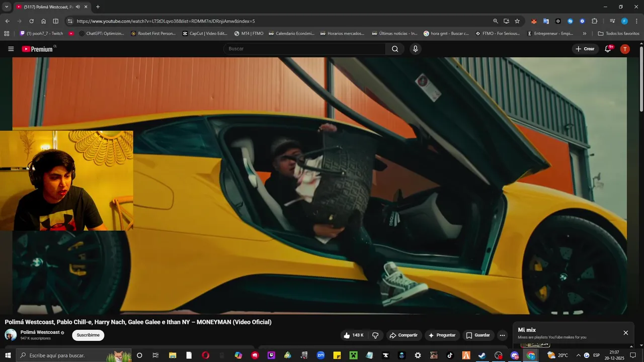
Task: Go to YouTube Premium home logo
Action: tap(37, 49)
